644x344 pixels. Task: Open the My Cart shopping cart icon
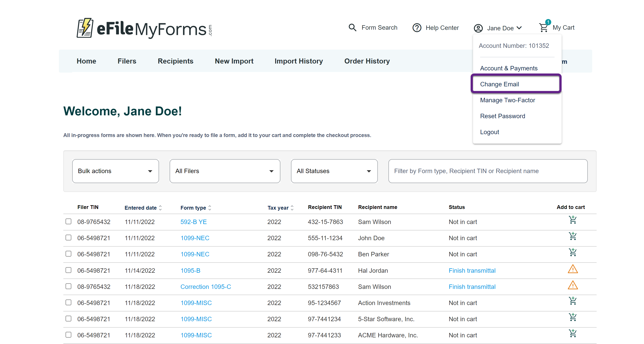tap(543, 27)
